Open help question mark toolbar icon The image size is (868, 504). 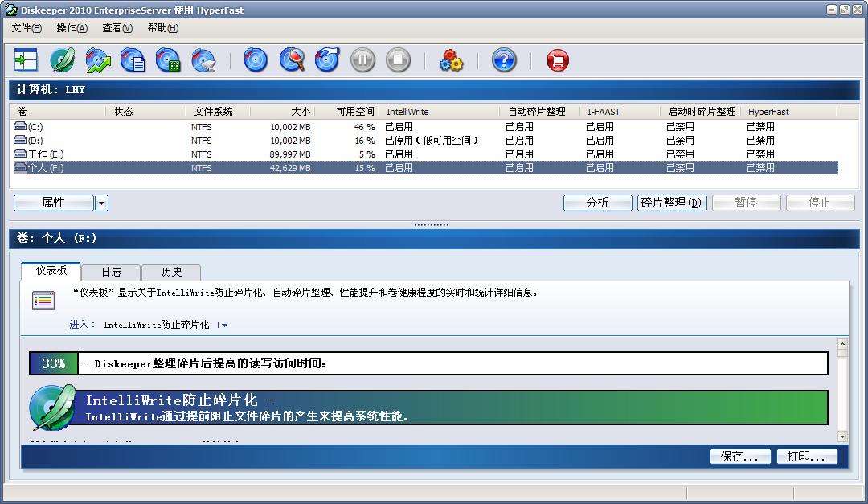pyautogui.click(x=504, y=59)
